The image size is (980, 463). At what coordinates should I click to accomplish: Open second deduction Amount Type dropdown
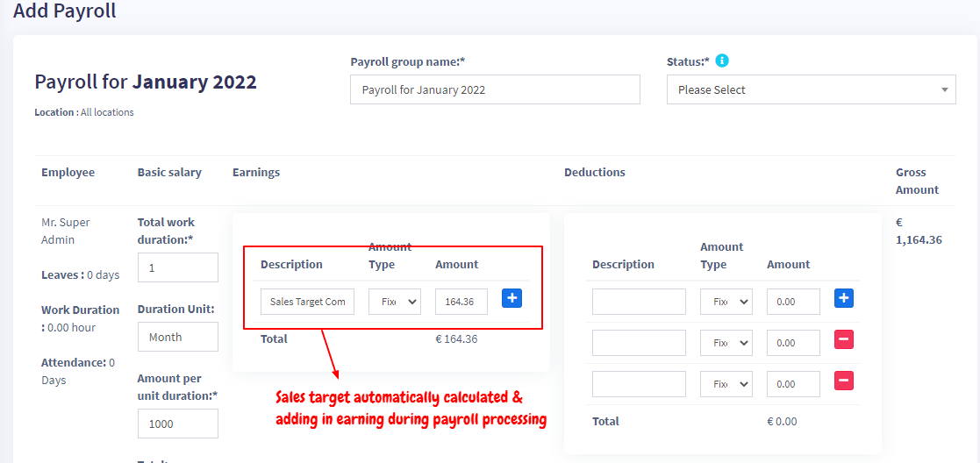pos(726,343)
